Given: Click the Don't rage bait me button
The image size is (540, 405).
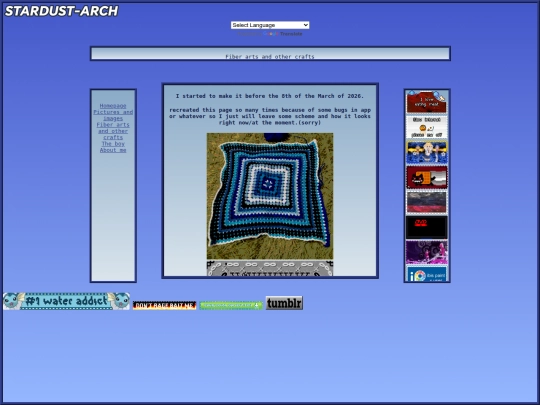Looking at the screenshot, I should click(165, 305).
